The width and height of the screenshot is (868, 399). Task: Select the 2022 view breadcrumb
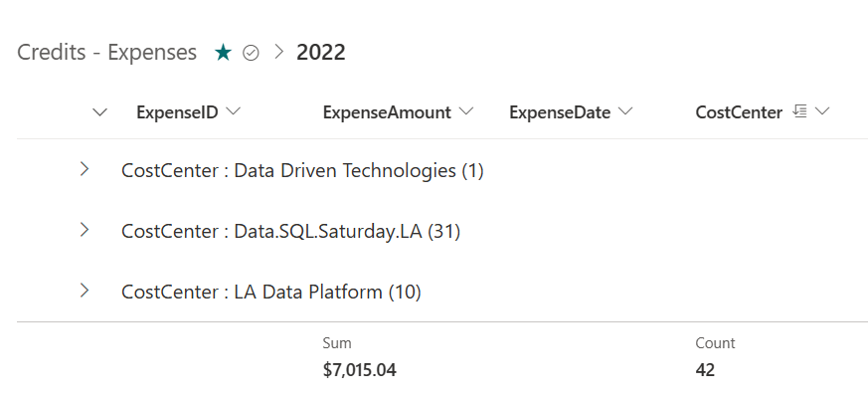(321, 54)
